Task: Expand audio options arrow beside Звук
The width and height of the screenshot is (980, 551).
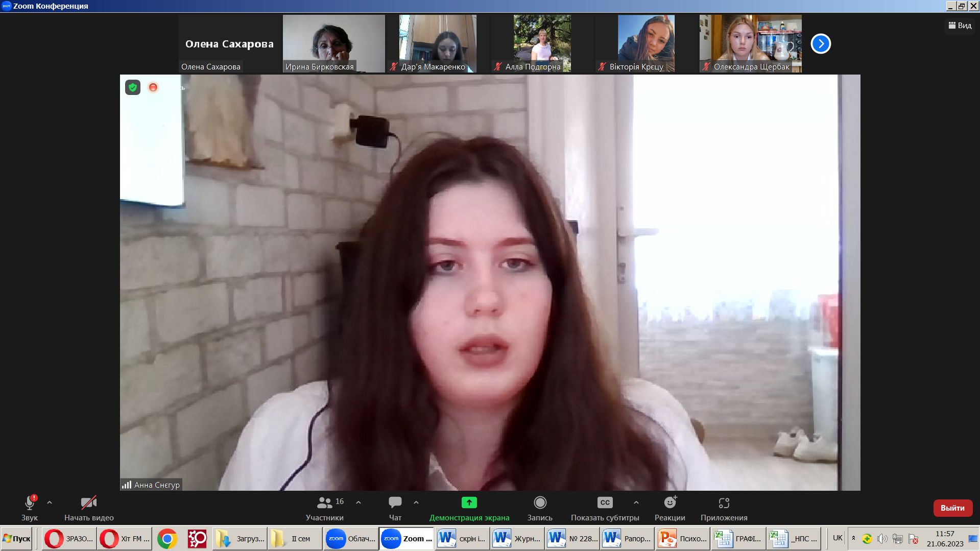Action: [50, 502]
